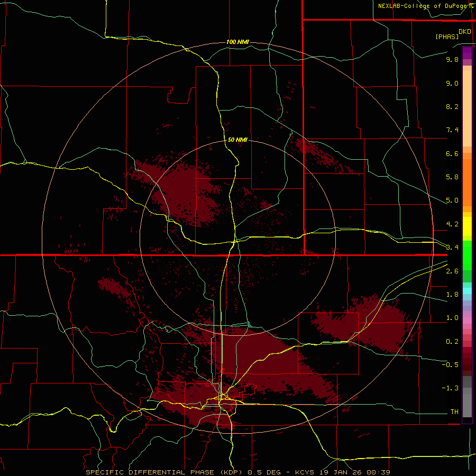Click the 2.6 scale value

tap(452, 271)
